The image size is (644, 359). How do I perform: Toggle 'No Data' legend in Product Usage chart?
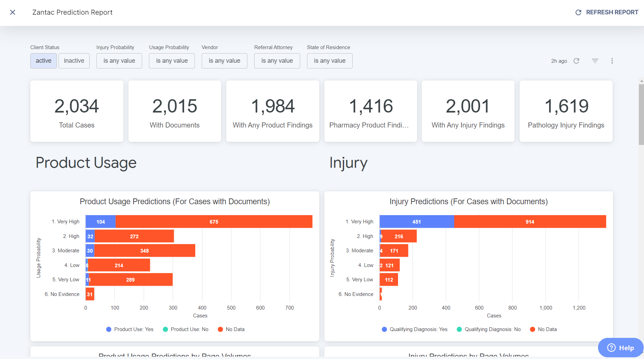(x=231, y=329)
